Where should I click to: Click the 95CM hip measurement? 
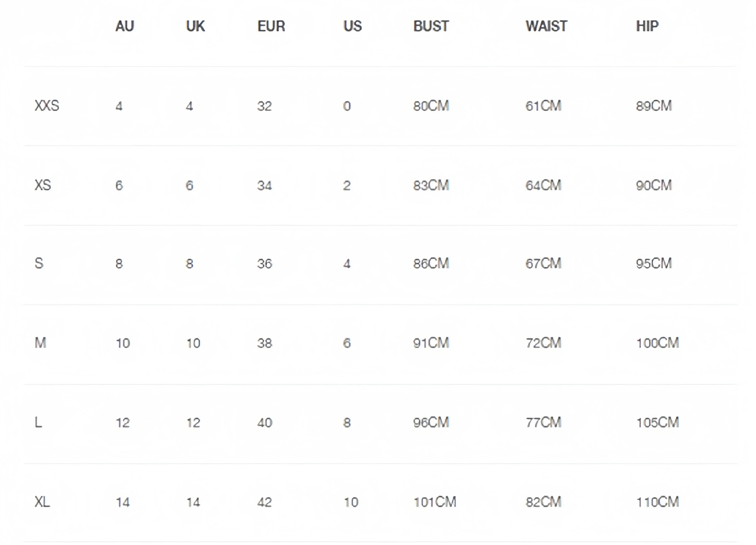click(654, 264)
